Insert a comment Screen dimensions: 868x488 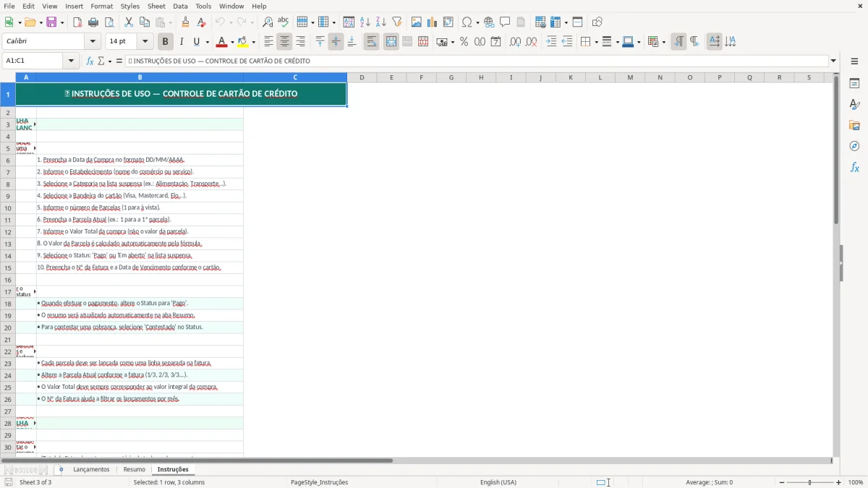(x=505, y=22)
